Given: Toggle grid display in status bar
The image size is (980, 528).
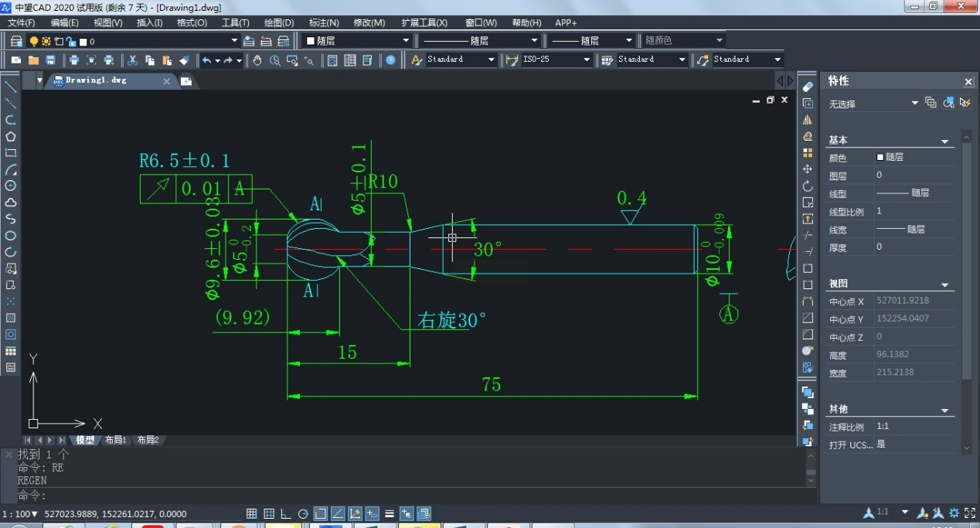Looking at the screenshot, I should pos(269,514).
